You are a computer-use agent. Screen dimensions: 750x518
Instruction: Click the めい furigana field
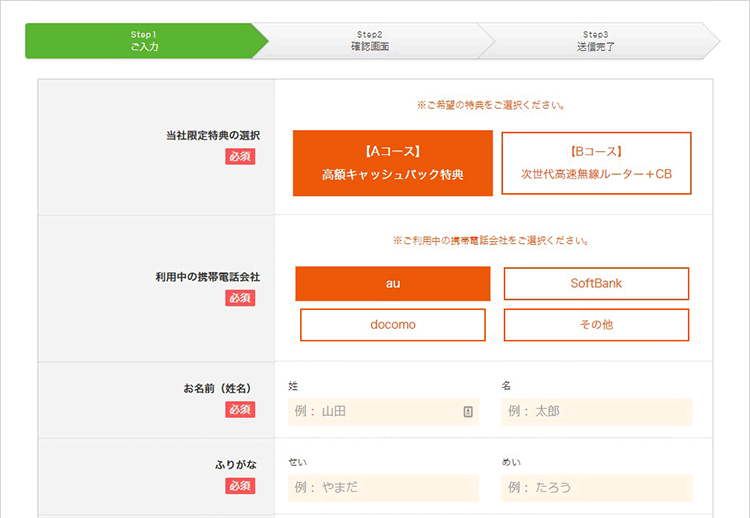point(596,487)
